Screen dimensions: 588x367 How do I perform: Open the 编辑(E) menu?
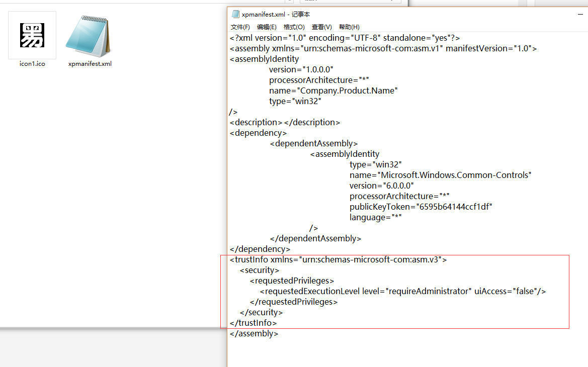click(x=267, y=27)
